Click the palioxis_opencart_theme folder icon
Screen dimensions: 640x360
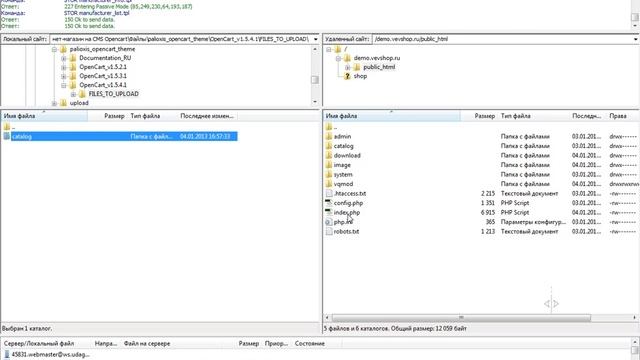(63, 49)
